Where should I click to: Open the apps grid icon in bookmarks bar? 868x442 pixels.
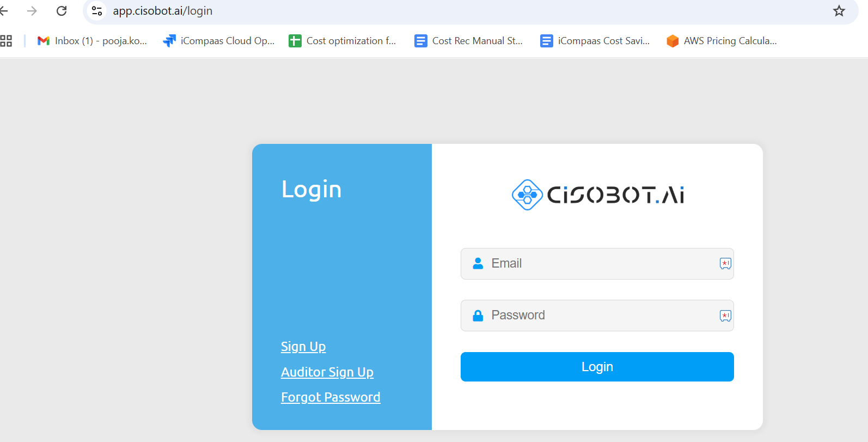pos(6,41)
